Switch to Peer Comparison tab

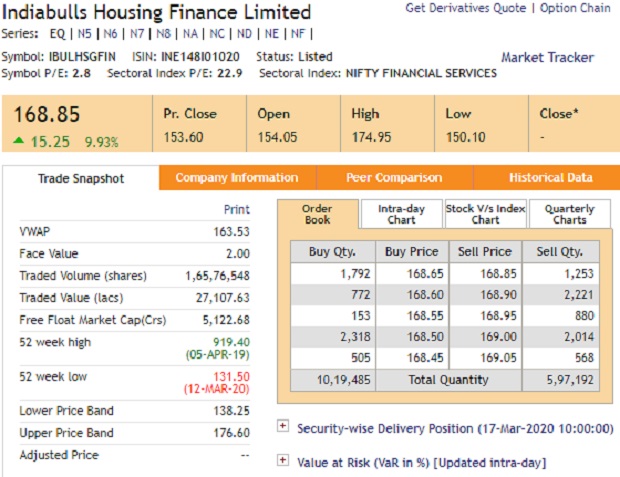pos(394,178)
